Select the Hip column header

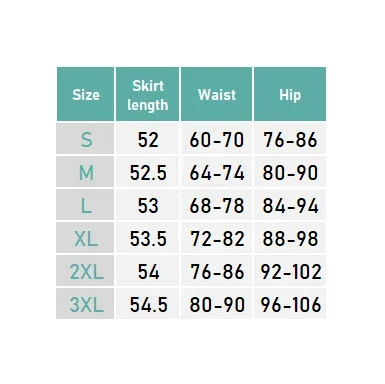[290, 94]
